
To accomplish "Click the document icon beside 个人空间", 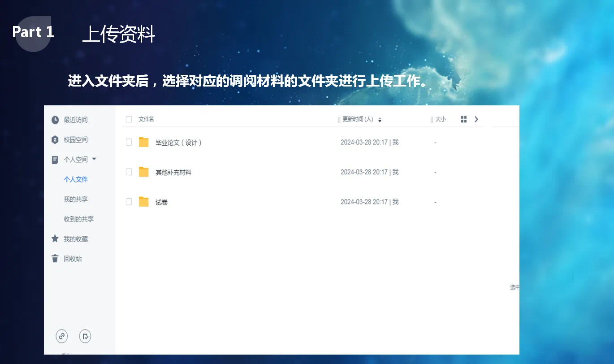I will tap(55, 160).
